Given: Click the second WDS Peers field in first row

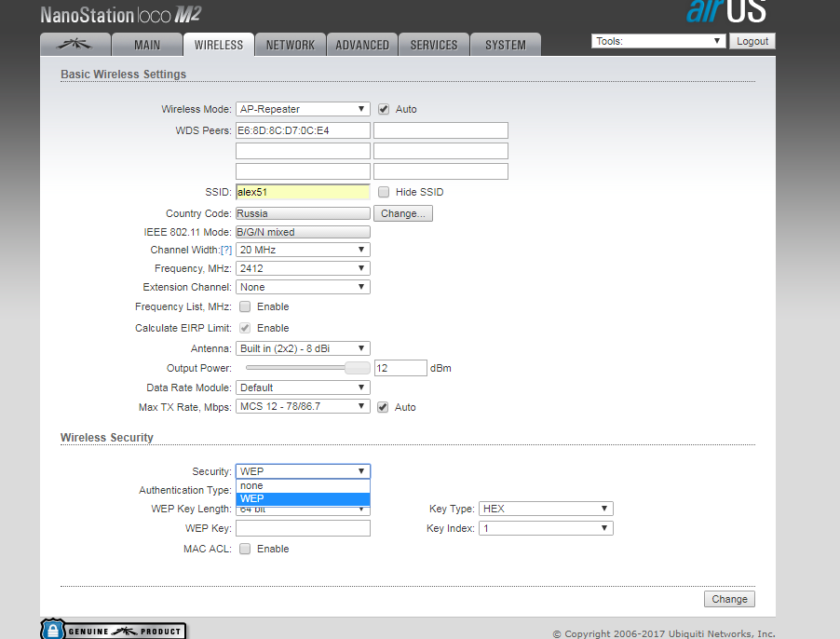Looking at the screenshot, I should click(440, 130).
